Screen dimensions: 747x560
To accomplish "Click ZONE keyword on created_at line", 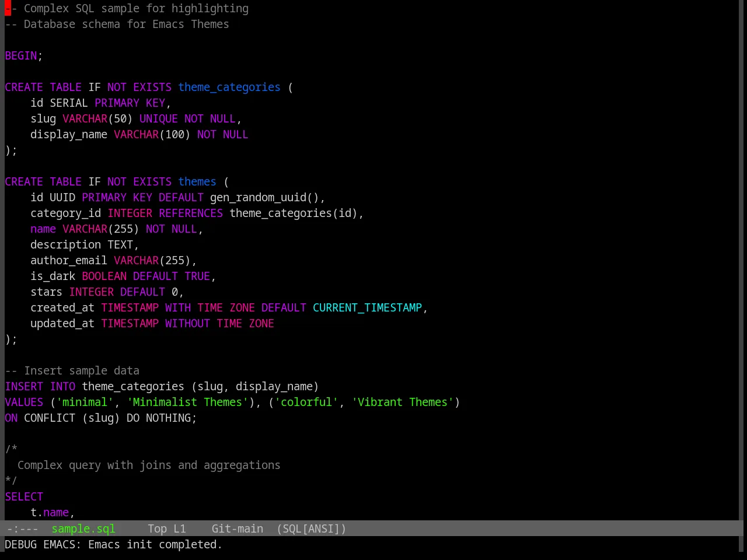I will [x=242, y=307].
